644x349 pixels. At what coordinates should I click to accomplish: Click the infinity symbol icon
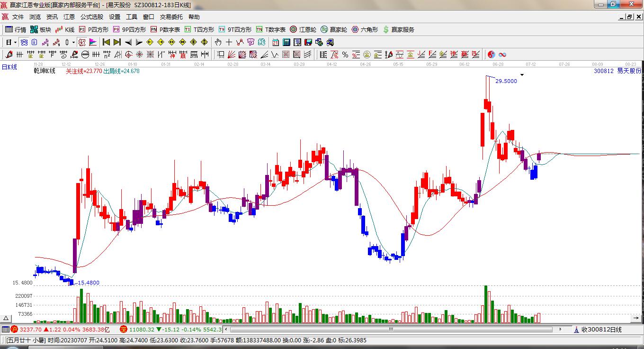pyautogui.click(x=502, y=55)
